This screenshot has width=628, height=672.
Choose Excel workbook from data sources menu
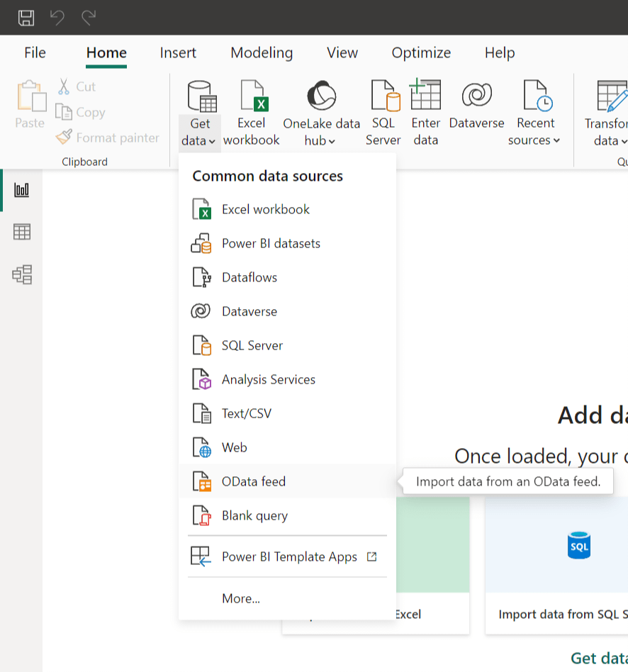(287, 209)
